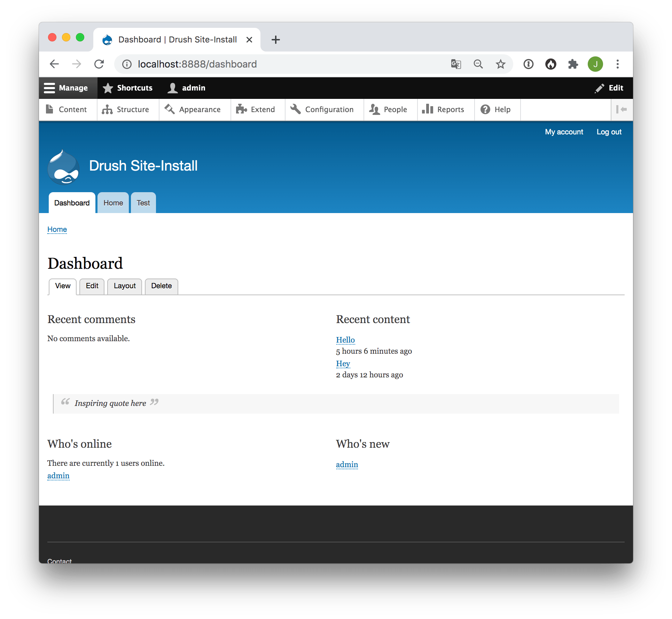Open Structure in admin toolbar
Image resolution: width=672 pixels, height=619 pixels.
[126, 110]
